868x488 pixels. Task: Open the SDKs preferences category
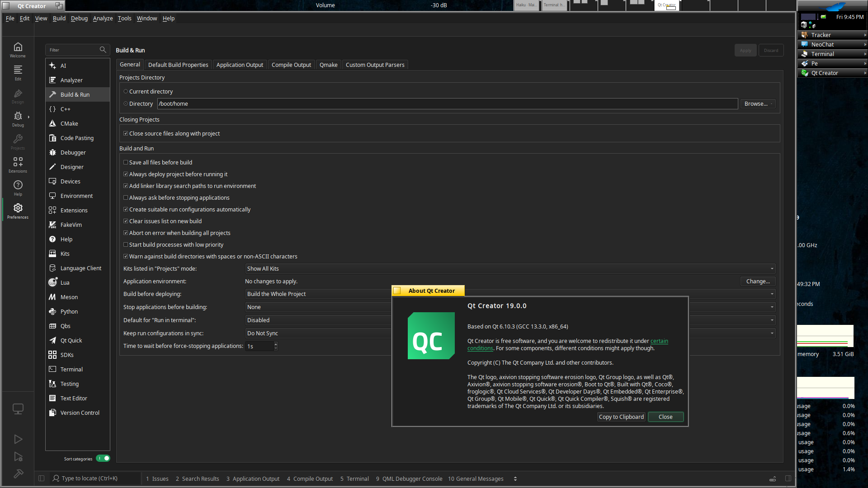point(78,355)
